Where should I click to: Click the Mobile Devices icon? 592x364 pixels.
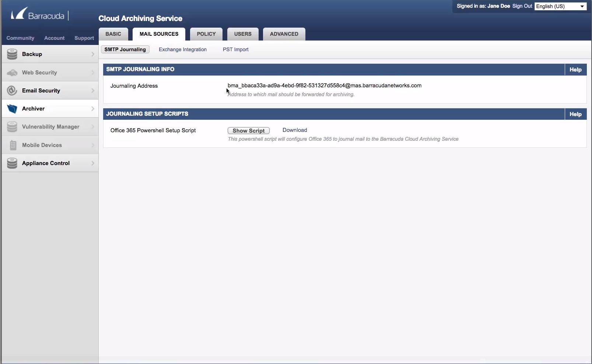coord(13,145)
